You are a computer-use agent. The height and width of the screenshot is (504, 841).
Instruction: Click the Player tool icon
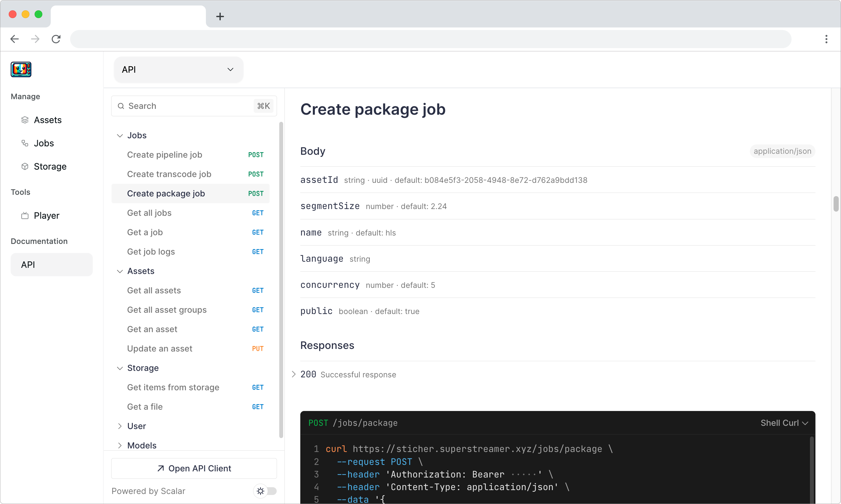coord(25,215)
